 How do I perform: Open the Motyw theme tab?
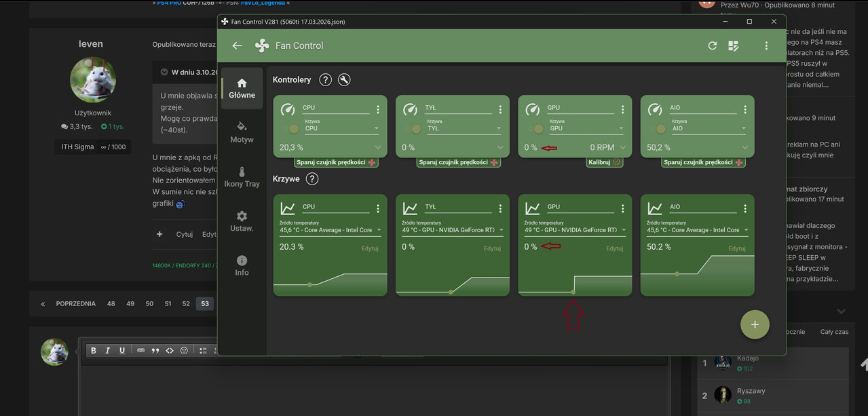[x=242, y=132]
